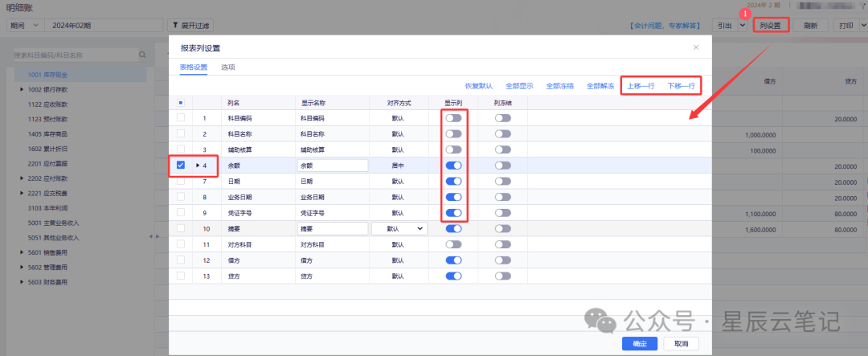868x356 pixels.
Task: Check the checkbox for 科目名称 row
Action: [181, 133]
